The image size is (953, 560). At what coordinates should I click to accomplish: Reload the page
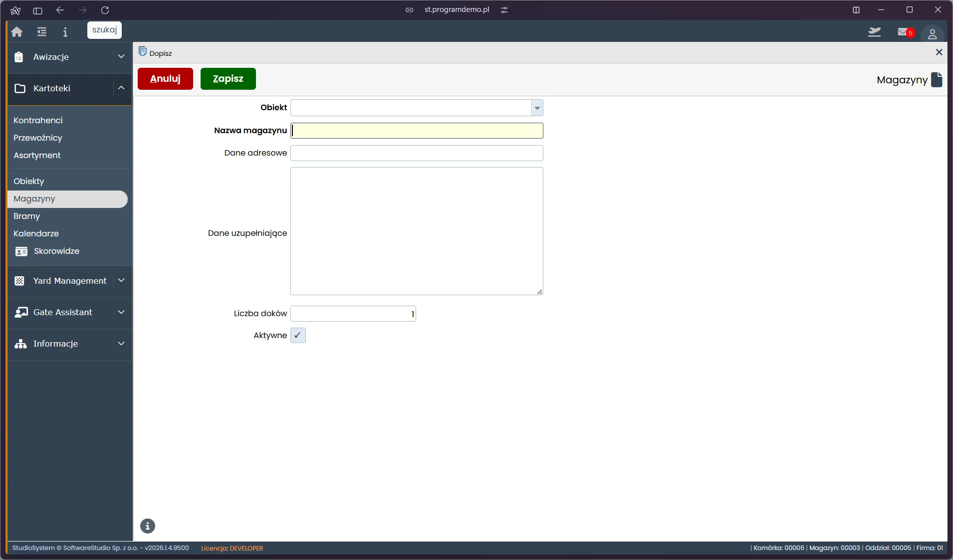[105, 10]
